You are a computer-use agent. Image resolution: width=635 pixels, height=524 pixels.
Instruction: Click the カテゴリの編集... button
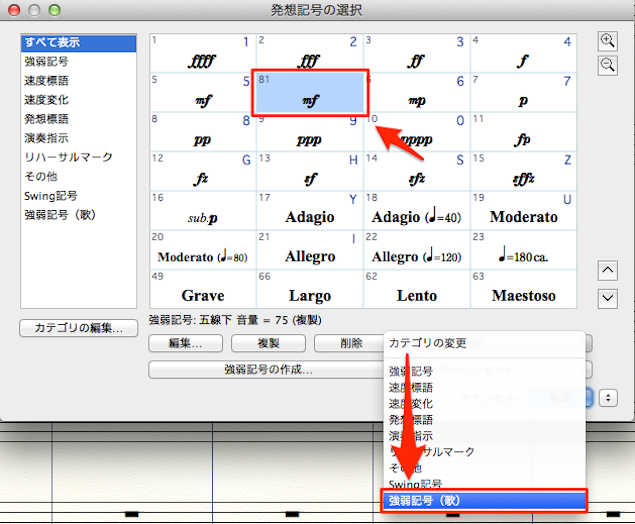pyautogui.click(x=79, y=328)
